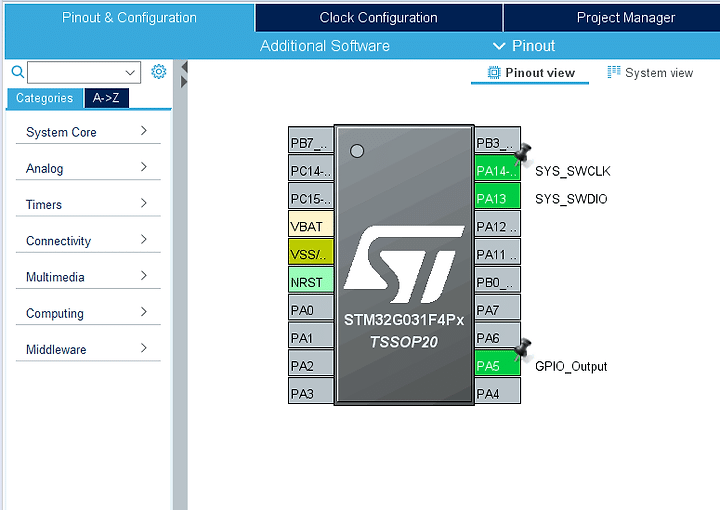Select pin PA2
The height and width of the screenshot is (510, 720).
(x=311, y=363)
